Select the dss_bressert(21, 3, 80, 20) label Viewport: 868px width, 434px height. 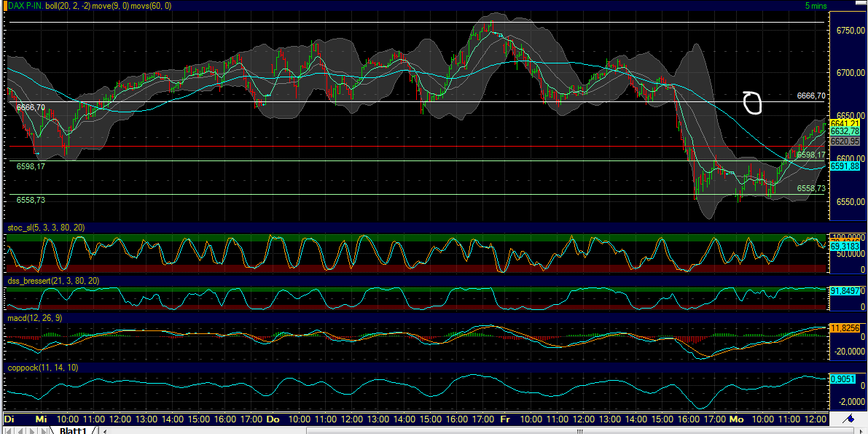click(51, 281)
